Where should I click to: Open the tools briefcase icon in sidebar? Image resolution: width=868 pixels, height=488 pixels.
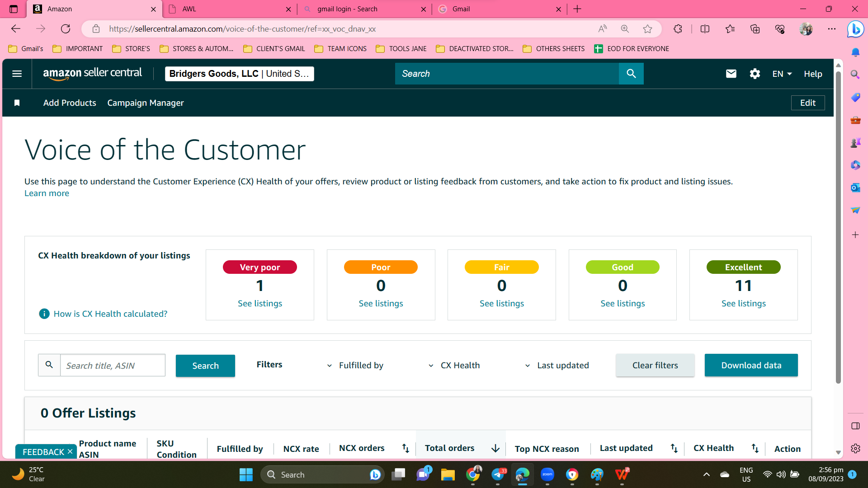tap(855, 120)
